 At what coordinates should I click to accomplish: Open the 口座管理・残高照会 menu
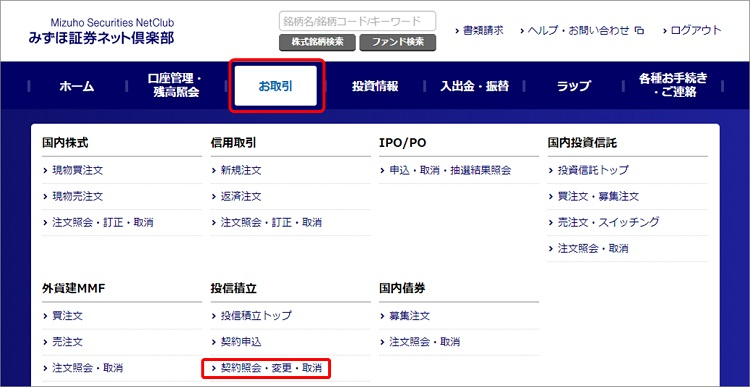(x=176, y=86)
